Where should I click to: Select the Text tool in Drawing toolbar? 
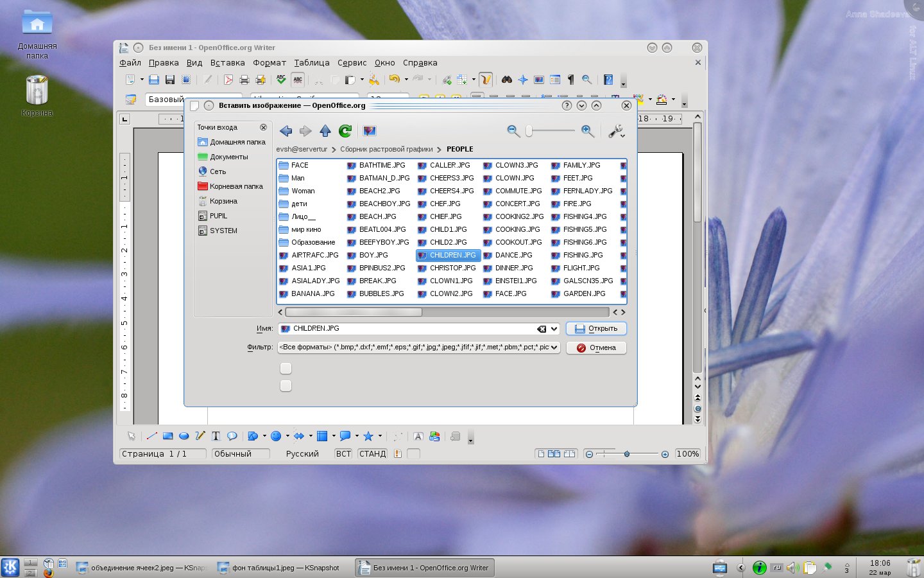click(x=216, y=436)
